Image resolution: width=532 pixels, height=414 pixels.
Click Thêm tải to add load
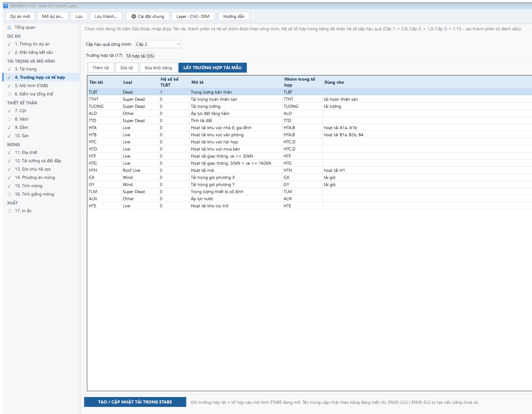pyautogui.click(x=101, y=68)
